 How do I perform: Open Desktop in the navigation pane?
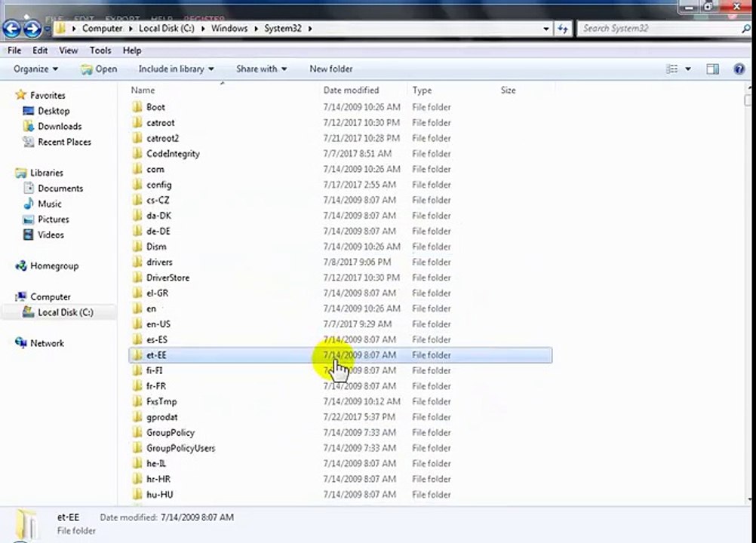tap(54, 111)
